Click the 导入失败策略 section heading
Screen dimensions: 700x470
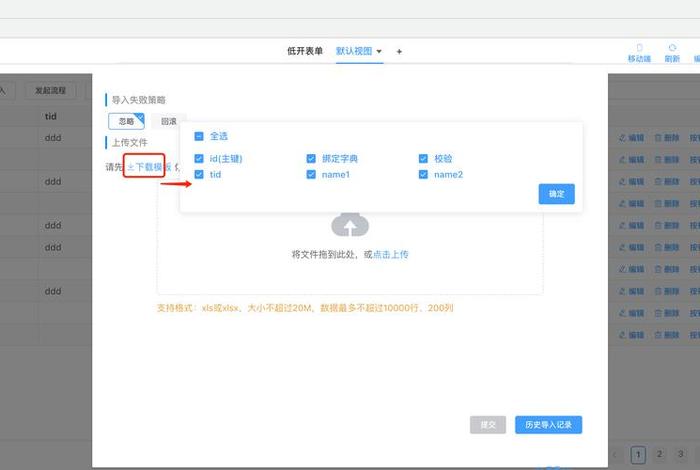coord(138,100)
